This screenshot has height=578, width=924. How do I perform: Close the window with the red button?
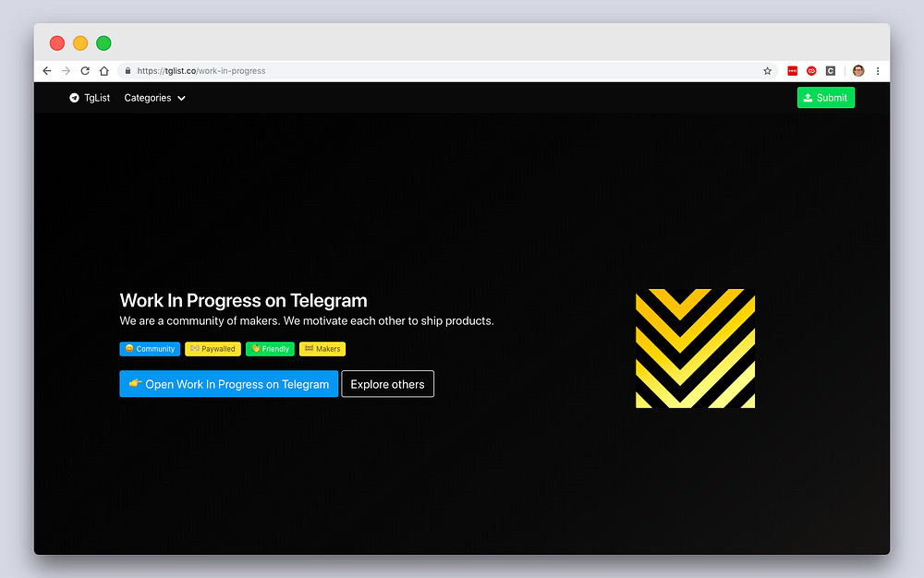click(x=57, y=43)
